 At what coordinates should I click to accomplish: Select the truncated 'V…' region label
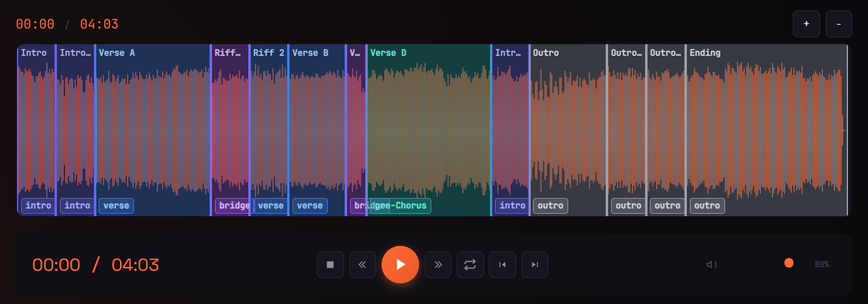tap(355, 53)
